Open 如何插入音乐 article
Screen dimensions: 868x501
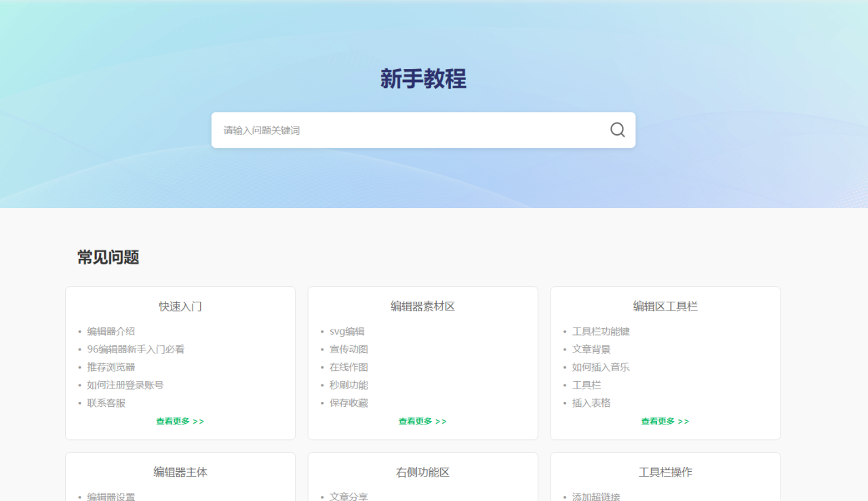pyautogui.click(x=601, y=367)
